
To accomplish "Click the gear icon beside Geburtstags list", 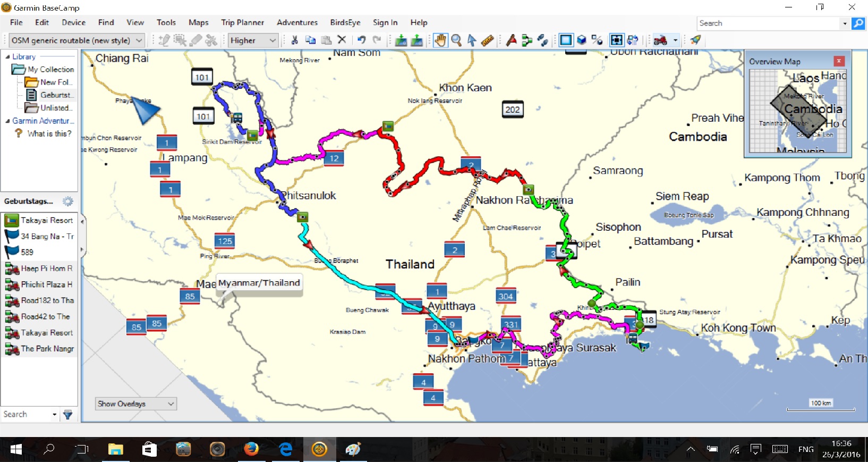I will click(x=68, y=201).
